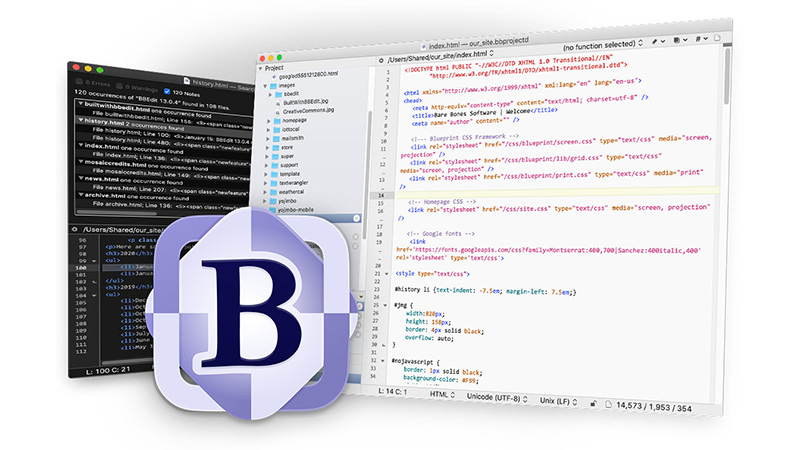Screen dimensions: 800x450
Task: Click the gear icon in dark window path bar
Action: (x=74, y=230)
